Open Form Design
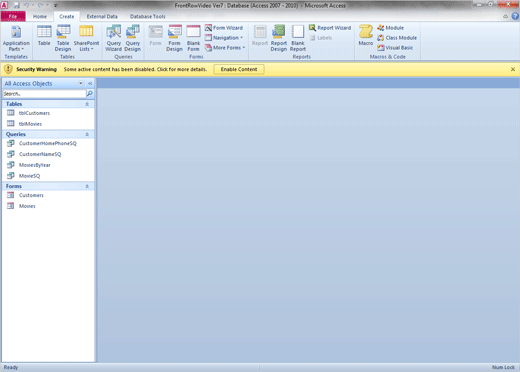The image size is (520, 372). pos(174,38)
